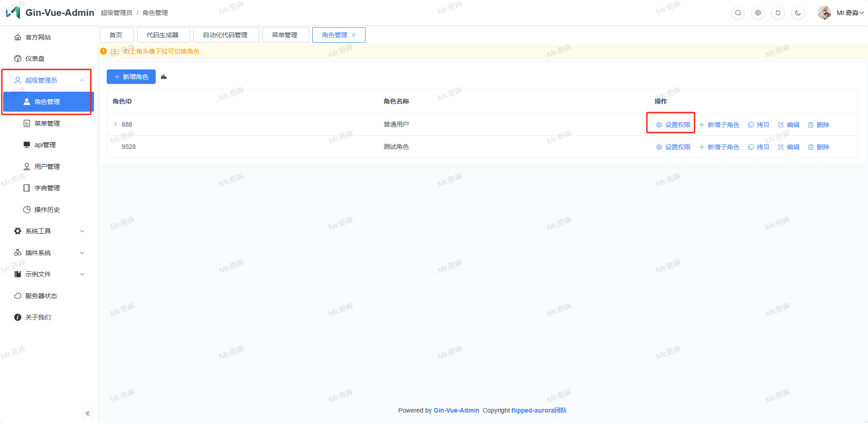This screenshot has width=868, height=423.
Task: Click 设置权限 for role 9528
Action: pyautogui.click(x=673, y=147)
